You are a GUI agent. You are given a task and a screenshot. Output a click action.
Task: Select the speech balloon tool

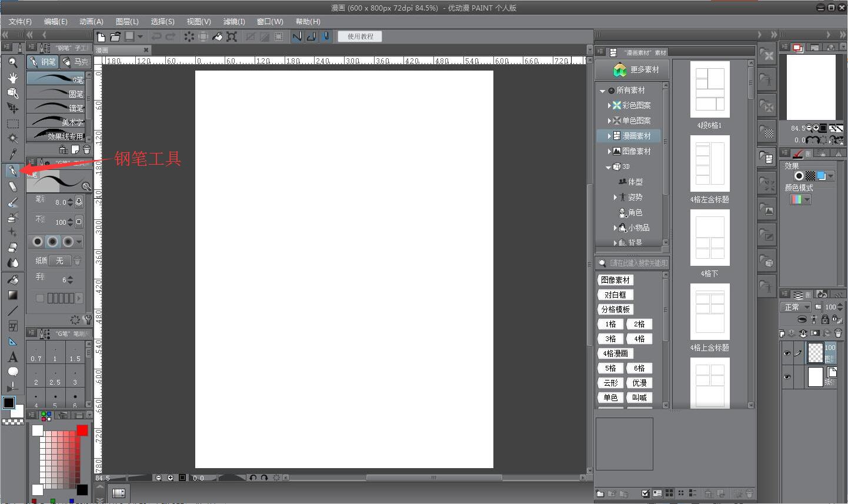click(12, 372)
